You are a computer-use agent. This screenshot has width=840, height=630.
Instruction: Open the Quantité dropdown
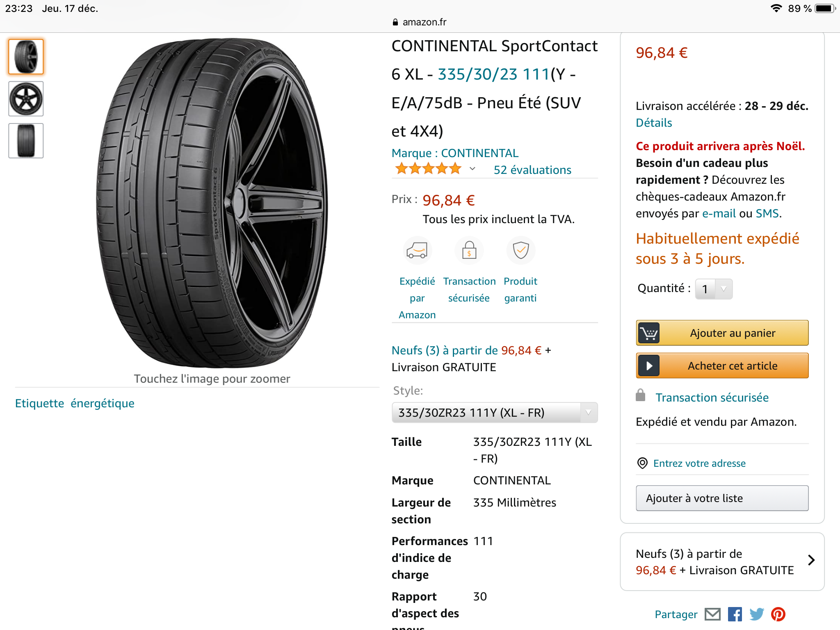coord(714,289)
